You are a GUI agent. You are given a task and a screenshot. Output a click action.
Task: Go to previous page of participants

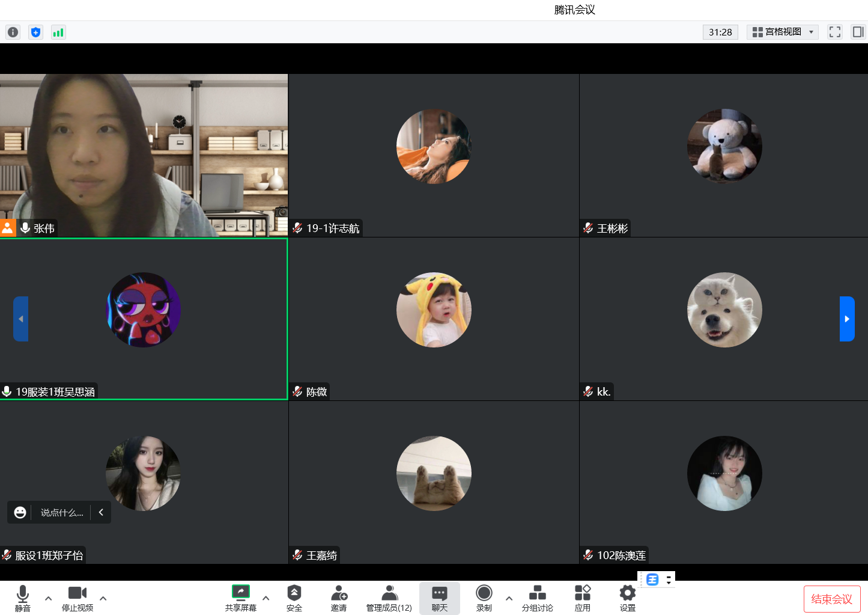click(21, 319)
